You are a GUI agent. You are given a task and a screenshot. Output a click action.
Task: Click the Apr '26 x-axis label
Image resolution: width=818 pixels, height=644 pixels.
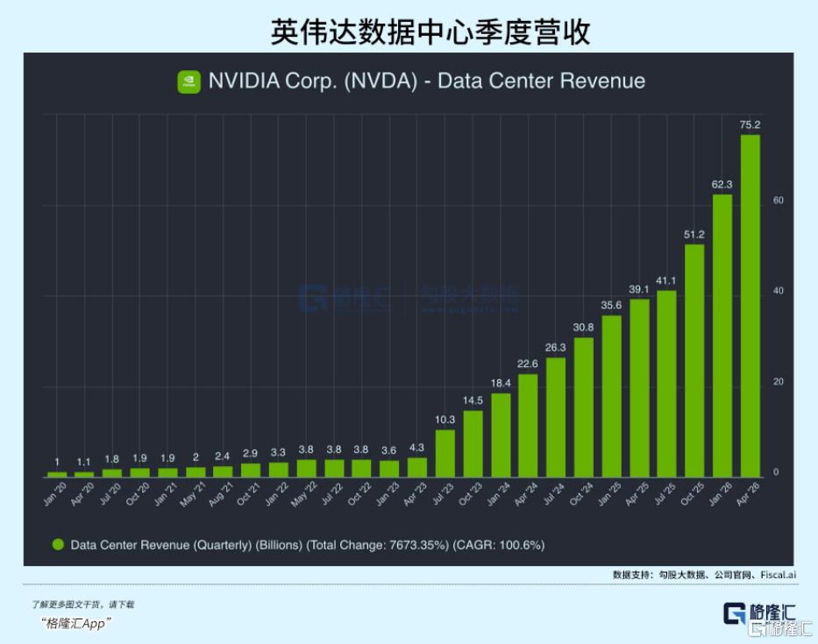[x=748, y=494]
